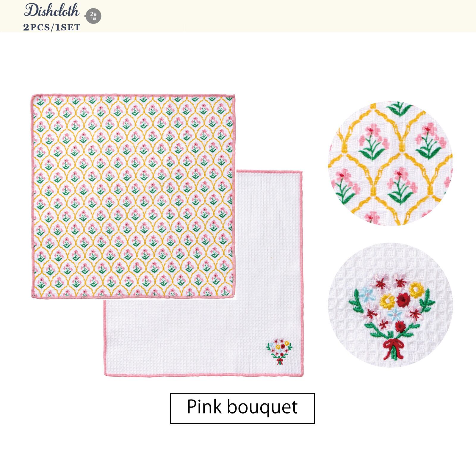Click the cream header banner
The image size is (476, 476).
[x=238, y=16]
